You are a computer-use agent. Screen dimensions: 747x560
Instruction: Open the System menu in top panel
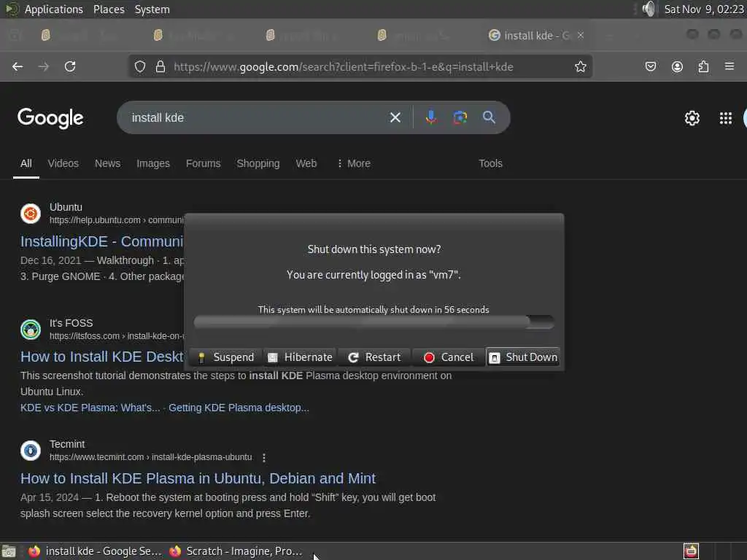pos(152,9)
